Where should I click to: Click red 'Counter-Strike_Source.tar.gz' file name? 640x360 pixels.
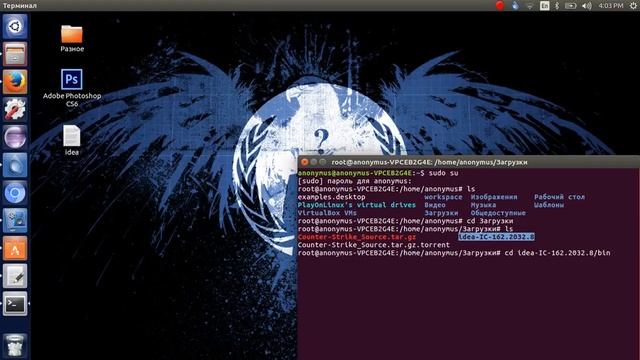357,237
